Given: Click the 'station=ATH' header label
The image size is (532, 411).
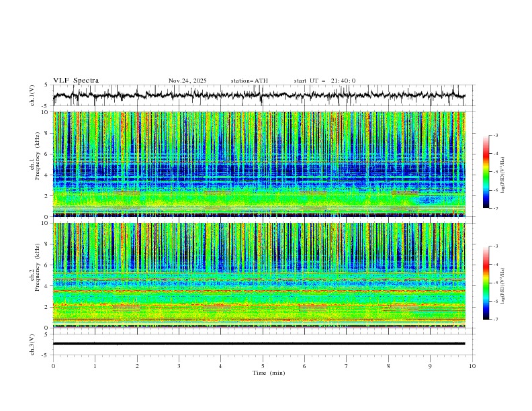Looking at the screenshot, I should [x=249, y=81].
